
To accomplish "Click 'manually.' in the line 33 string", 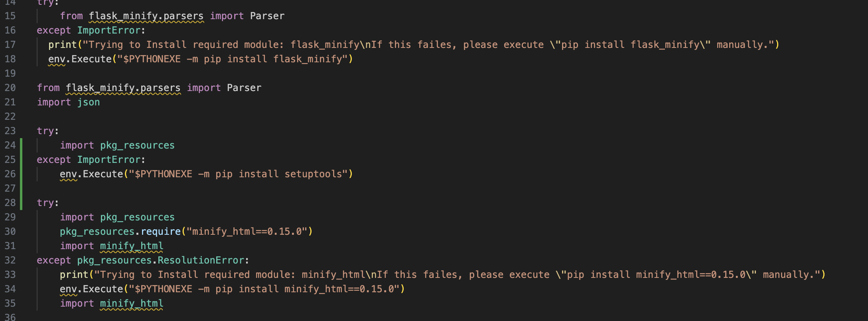I will point(789,275).
